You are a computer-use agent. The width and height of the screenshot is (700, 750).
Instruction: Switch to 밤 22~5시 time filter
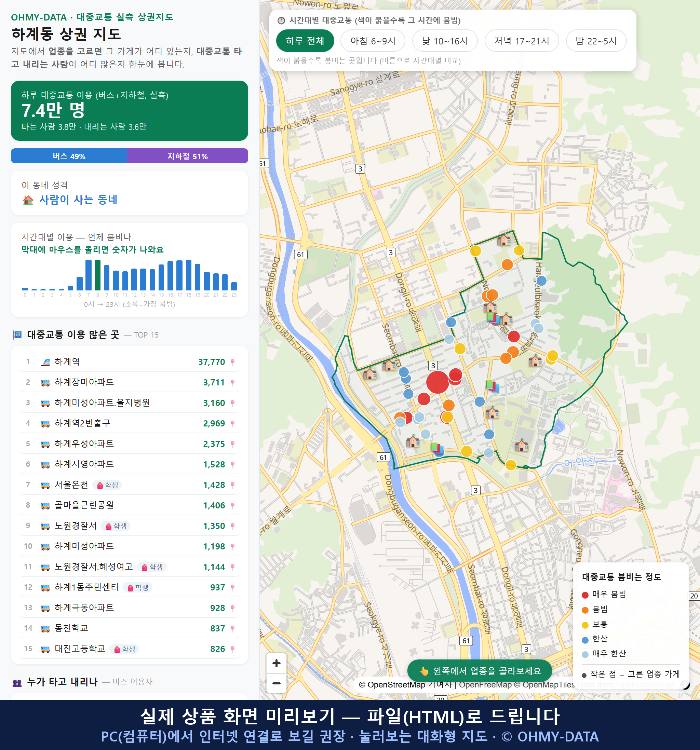tap(596, 41)
